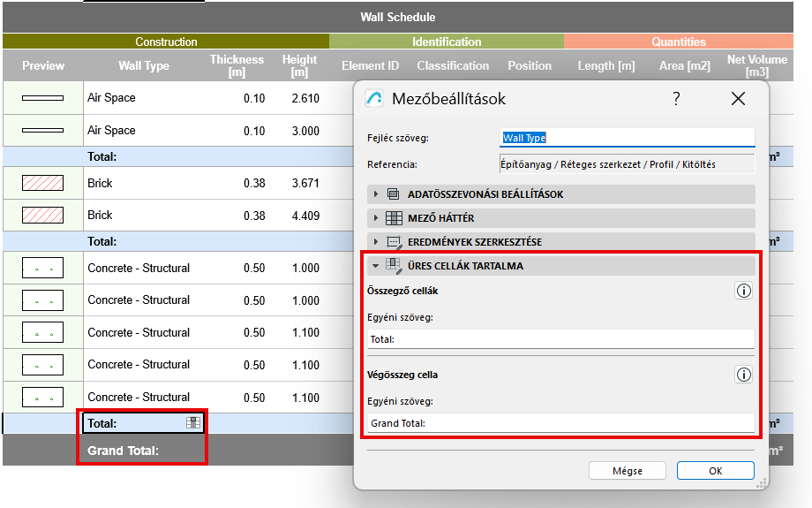Click the 2.610 height cell
812x508 pixels.
(305, 98)
